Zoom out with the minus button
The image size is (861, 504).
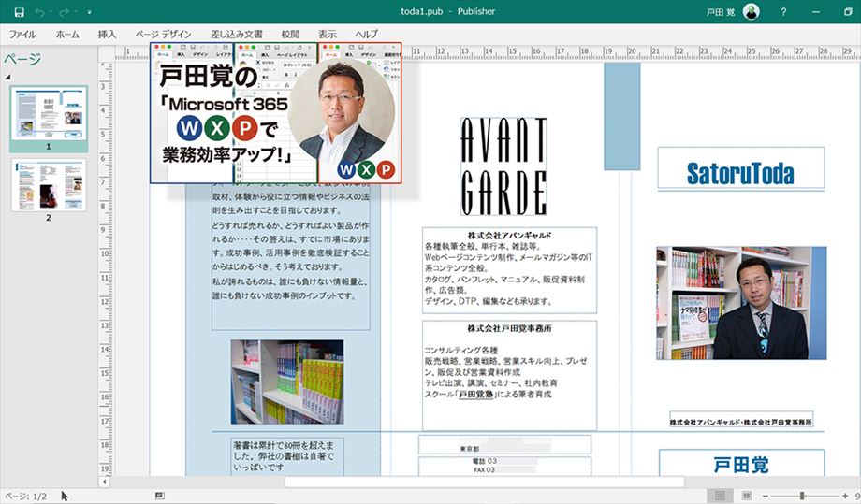[766, 496]
